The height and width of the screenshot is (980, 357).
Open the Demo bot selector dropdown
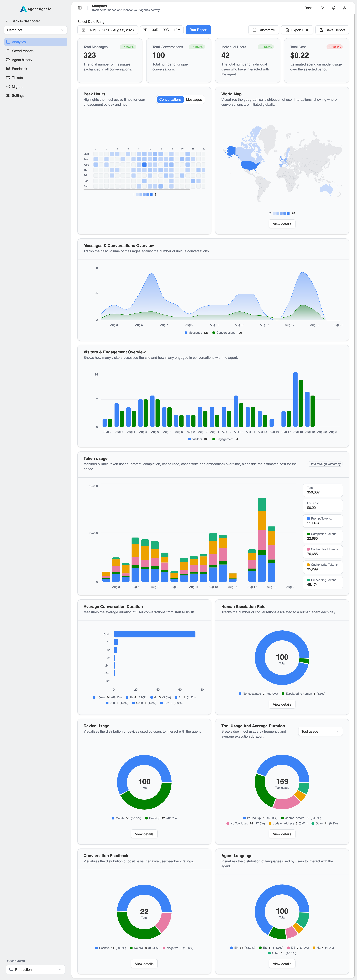click(36, 30)
